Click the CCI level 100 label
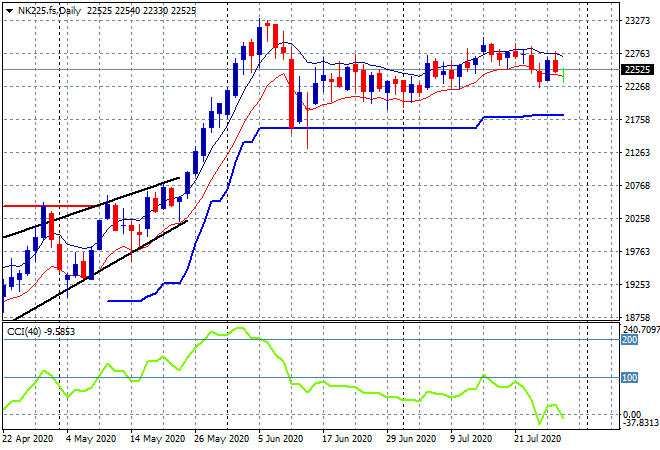This screenshot has height=450, width=660. point(630,378)
